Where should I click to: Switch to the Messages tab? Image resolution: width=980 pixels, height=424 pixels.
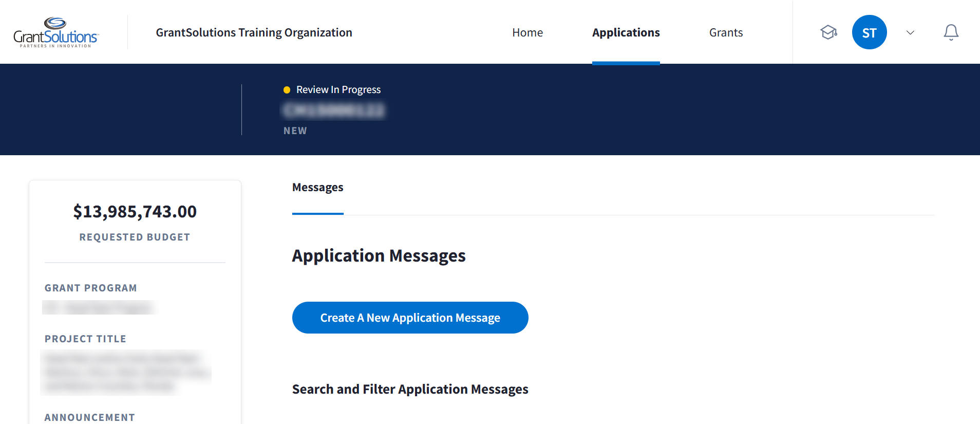tap(317, 188)
